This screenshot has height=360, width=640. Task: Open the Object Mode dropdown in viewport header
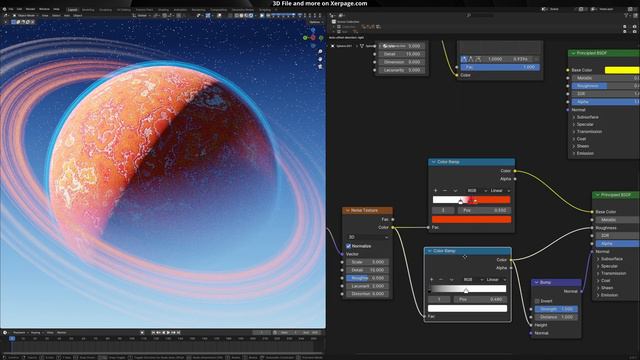[x=25, y=16]
